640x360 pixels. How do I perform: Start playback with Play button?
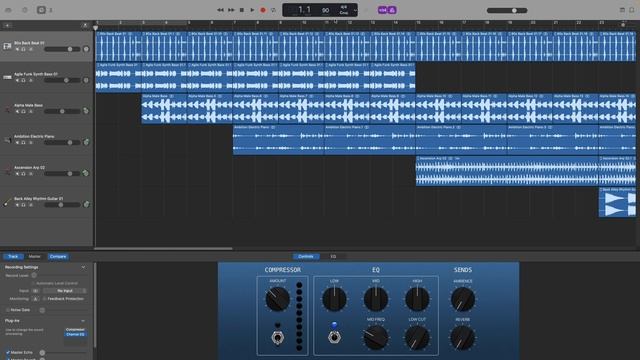click(252, 10)
